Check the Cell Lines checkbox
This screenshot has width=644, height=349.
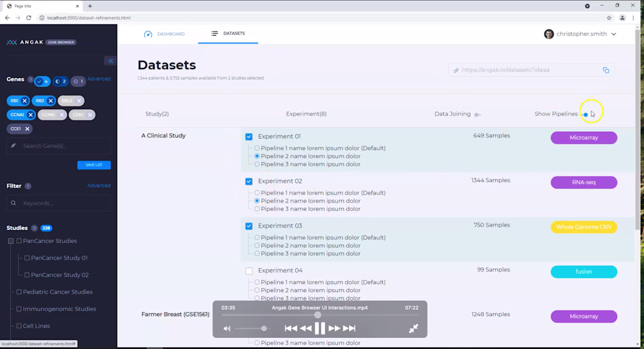point(19,326)
